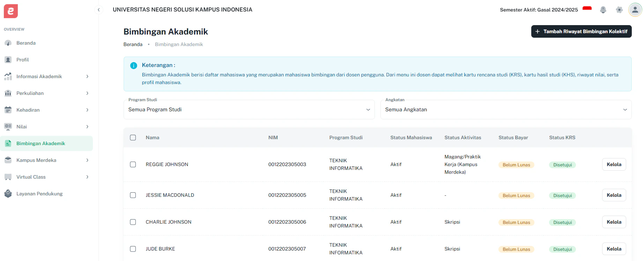
Task: Open settings gear icon in header
Action: pyautogui.click(x=619, y=10)
